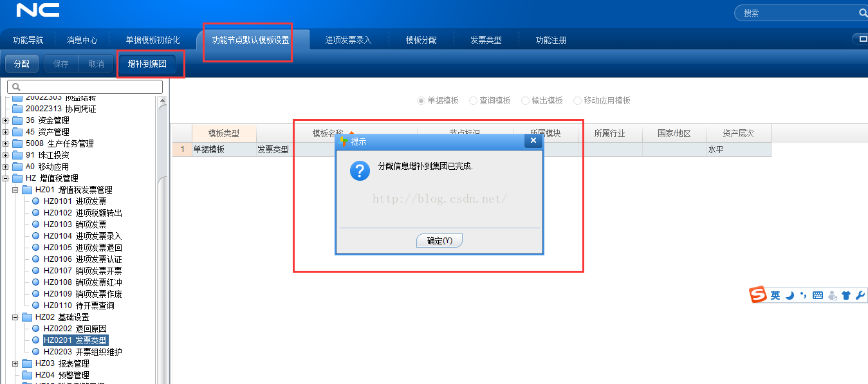
Task: Click the blue node icon of HZ0110 待开票查询
Action: coord(36,306)
